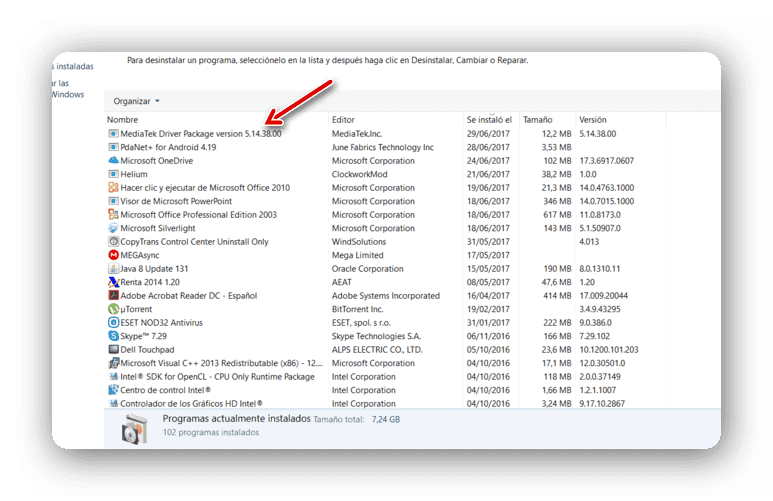Sort by Se instaló el column
773x501 pixels.
tap(489, 120)
